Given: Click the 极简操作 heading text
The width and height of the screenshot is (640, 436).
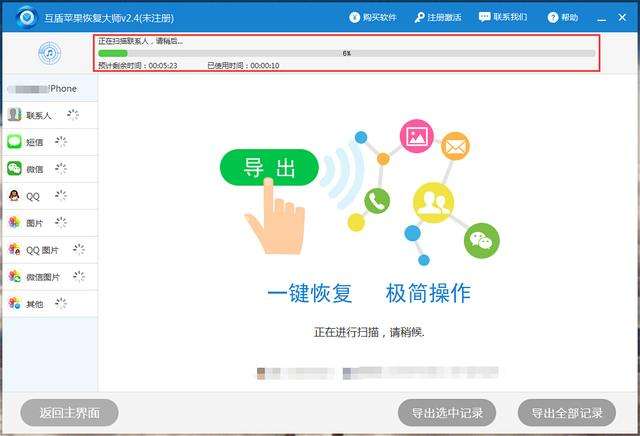Looking at the screenshot, I should [x=428, y=293].
